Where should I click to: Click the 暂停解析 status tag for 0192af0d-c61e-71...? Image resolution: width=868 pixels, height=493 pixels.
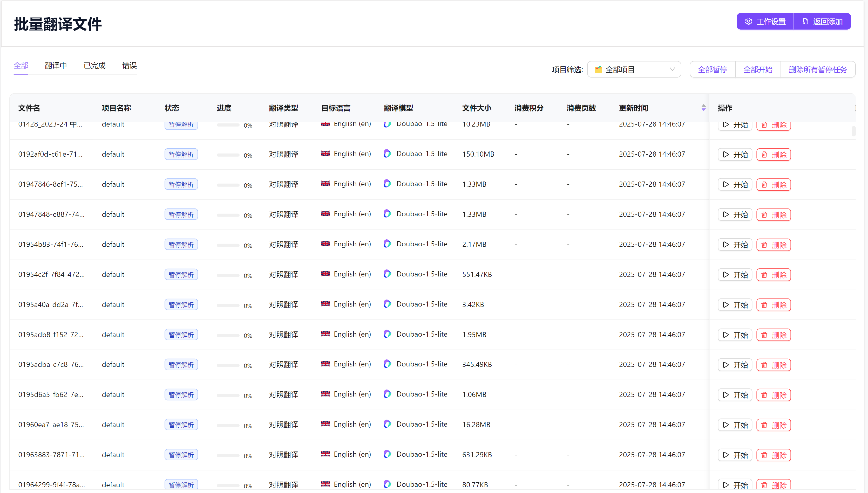(x=181, y=155)
